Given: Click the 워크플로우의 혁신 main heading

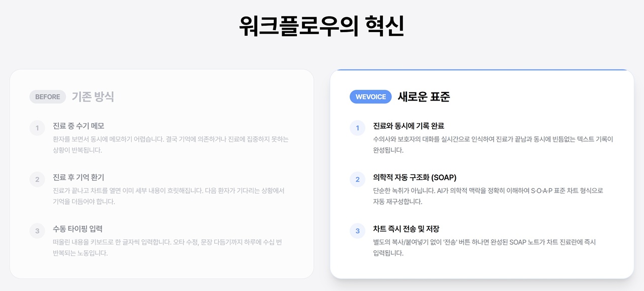Looking at the screenshot, I should point(321,26).
